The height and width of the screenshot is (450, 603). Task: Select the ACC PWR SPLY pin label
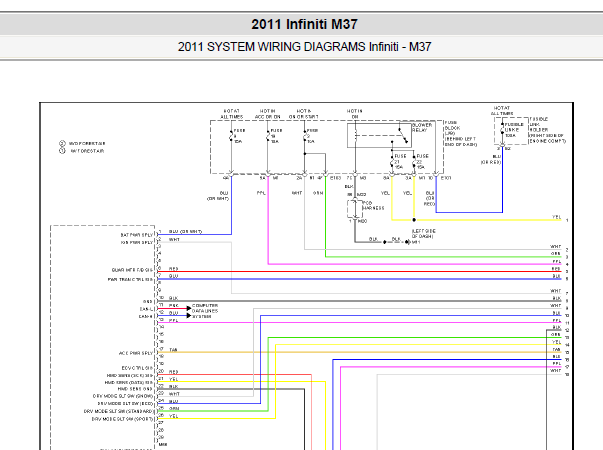click(136, 353)
